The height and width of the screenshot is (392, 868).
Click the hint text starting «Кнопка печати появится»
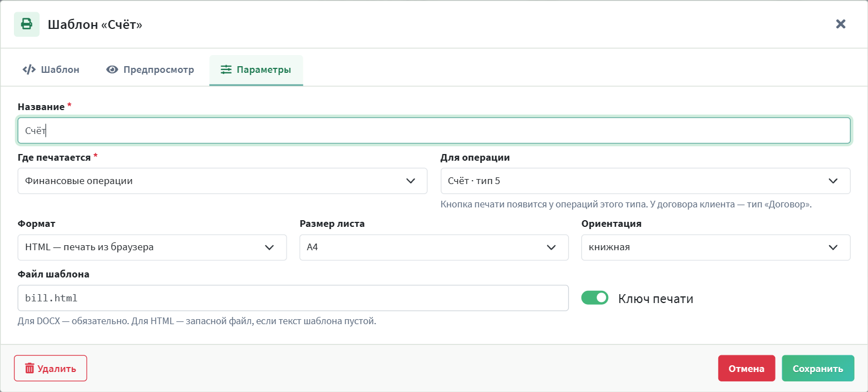click(x=627, y=204)
